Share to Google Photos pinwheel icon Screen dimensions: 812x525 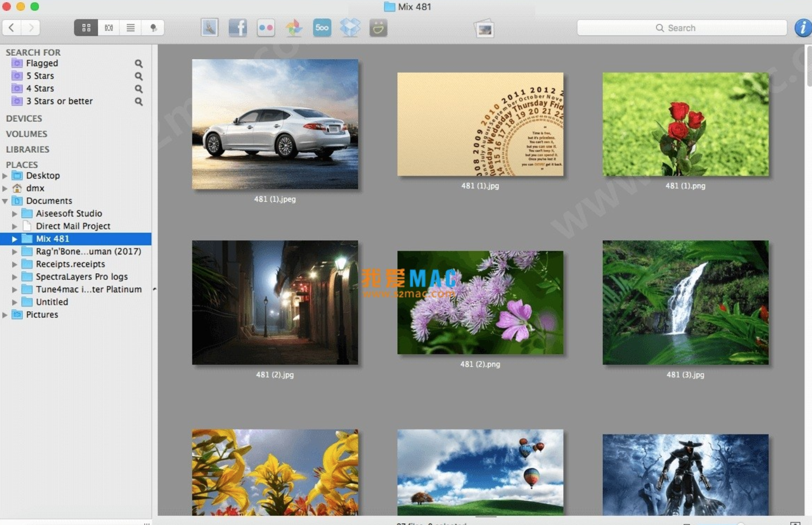click(294, 28)
